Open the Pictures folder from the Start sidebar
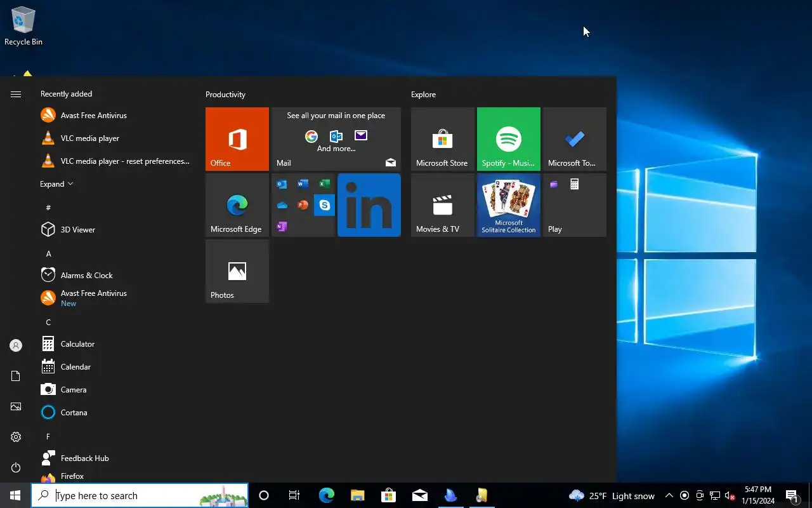The width and height of the screenshot is (812, 508). point(16,406)
